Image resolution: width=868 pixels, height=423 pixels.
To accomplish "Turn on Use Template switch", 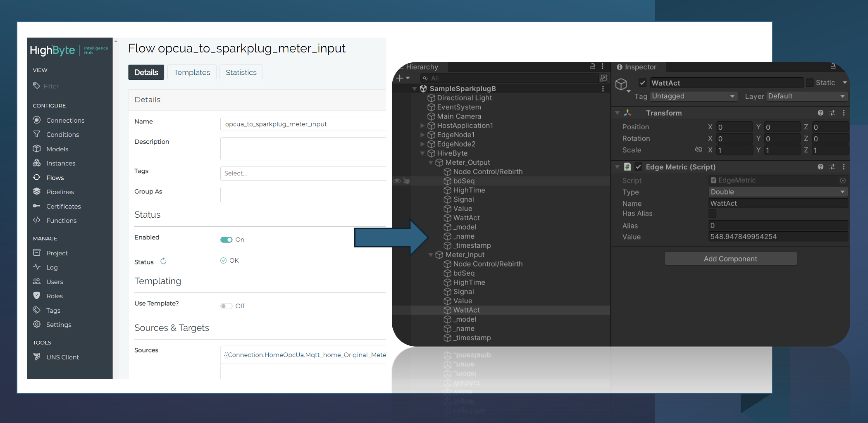I will 227,306.
